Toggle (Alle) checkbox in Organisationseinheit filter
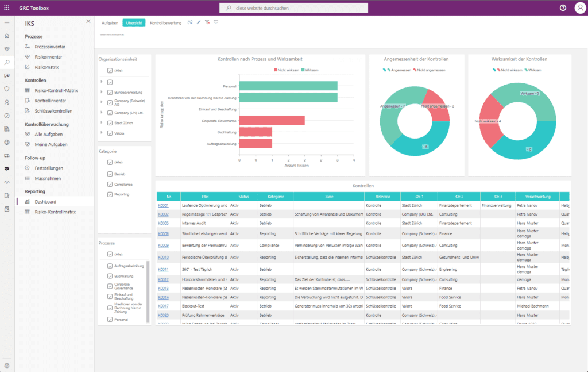 click(x=110, y=71)
